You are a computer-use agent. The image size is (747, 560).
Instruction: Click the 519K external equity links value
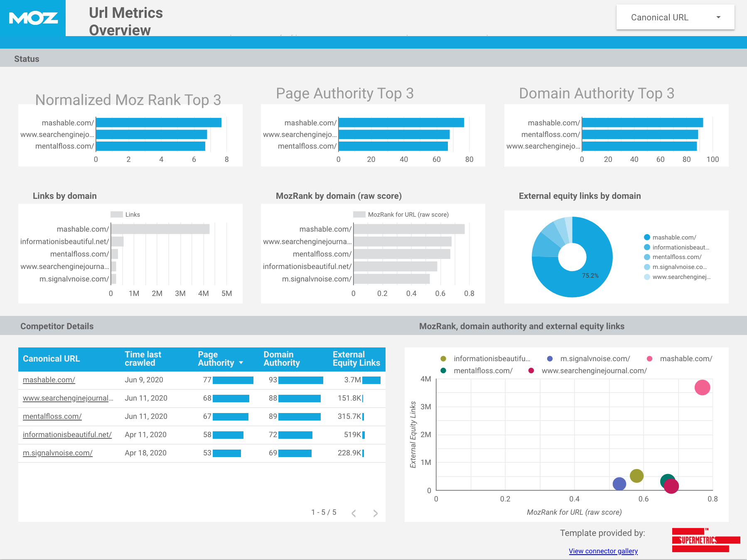tap(352, 435)
